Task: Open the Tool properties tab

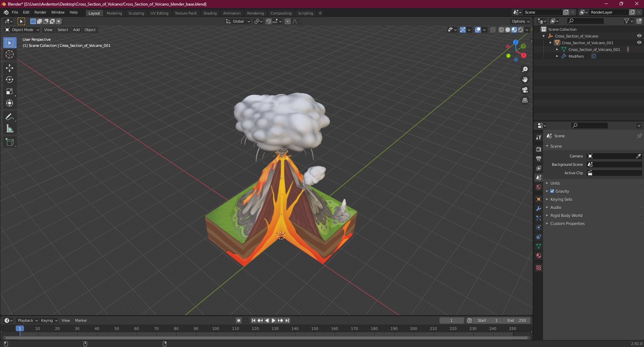Action: [x=539, y=137]
